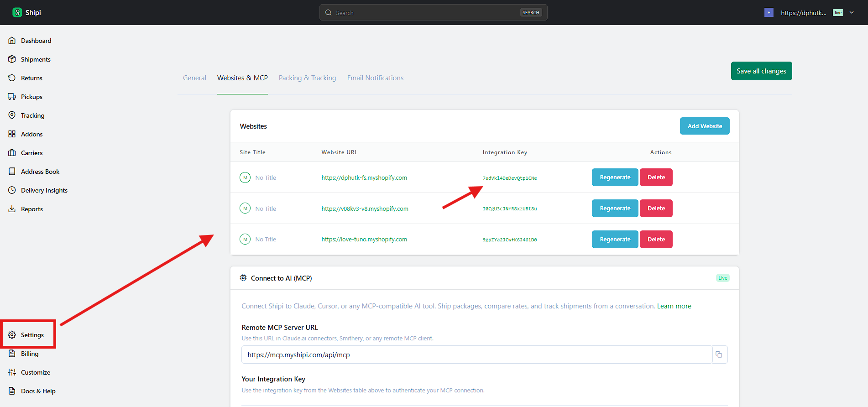
Task: Copy the Remote MCP Server URL
Action: [719, 355]
